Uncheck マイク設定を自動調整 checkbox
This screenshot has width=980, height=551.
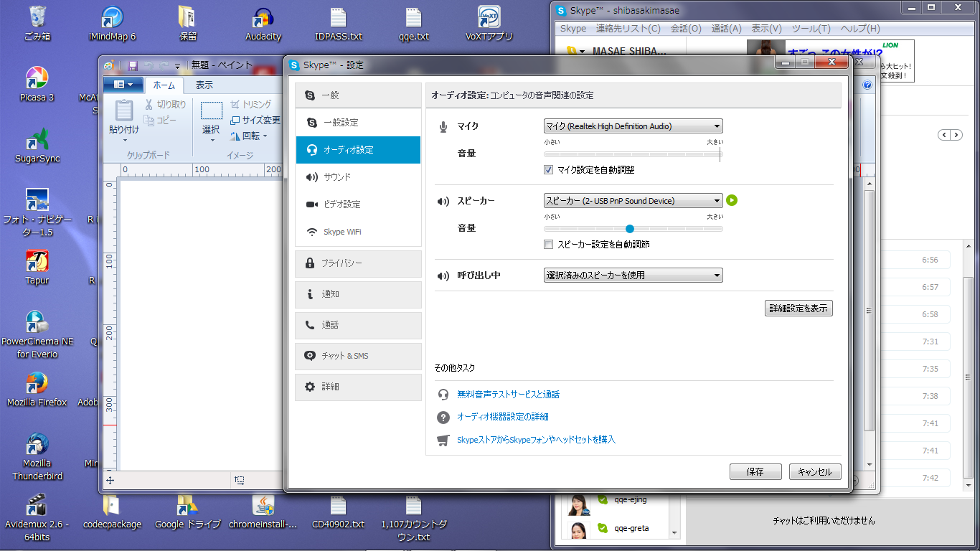(x=549, y=170)
